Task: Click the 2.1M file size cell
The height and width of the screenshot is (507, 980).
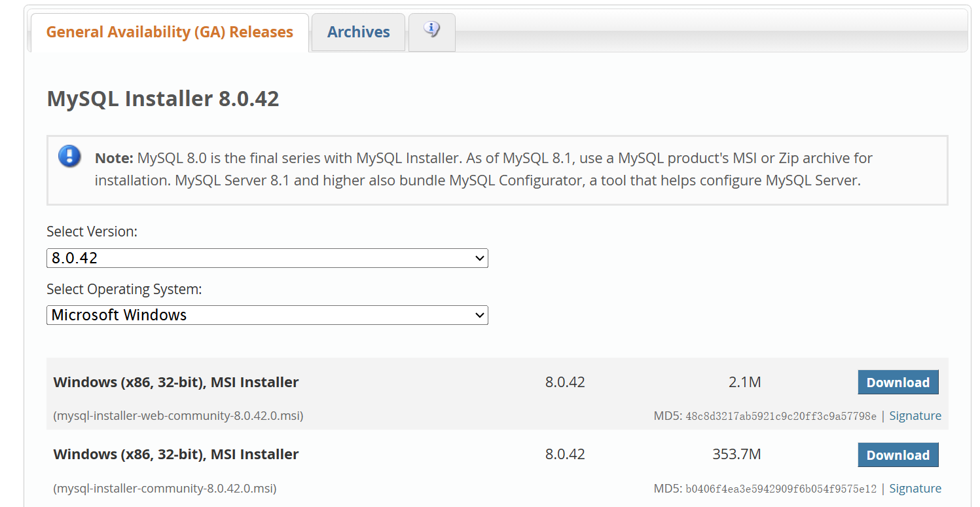Action: pos(744,383)
